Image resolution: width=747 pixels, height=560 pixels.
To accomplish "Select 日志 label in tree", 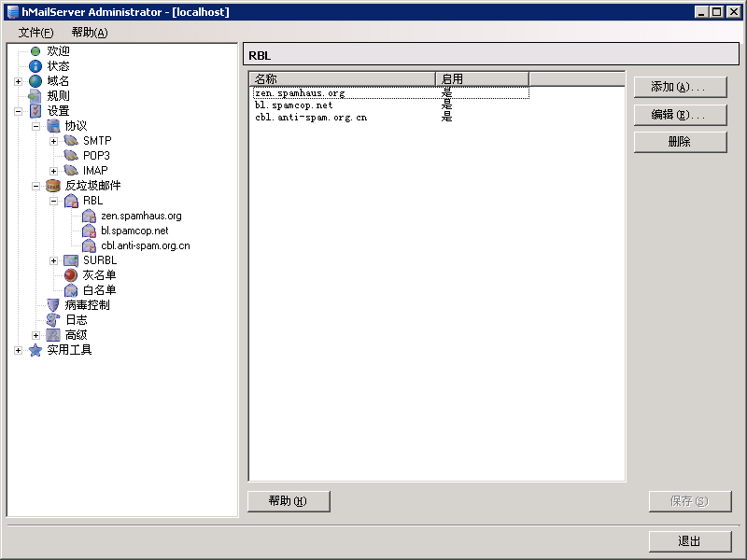I will (x=77, y=319).
